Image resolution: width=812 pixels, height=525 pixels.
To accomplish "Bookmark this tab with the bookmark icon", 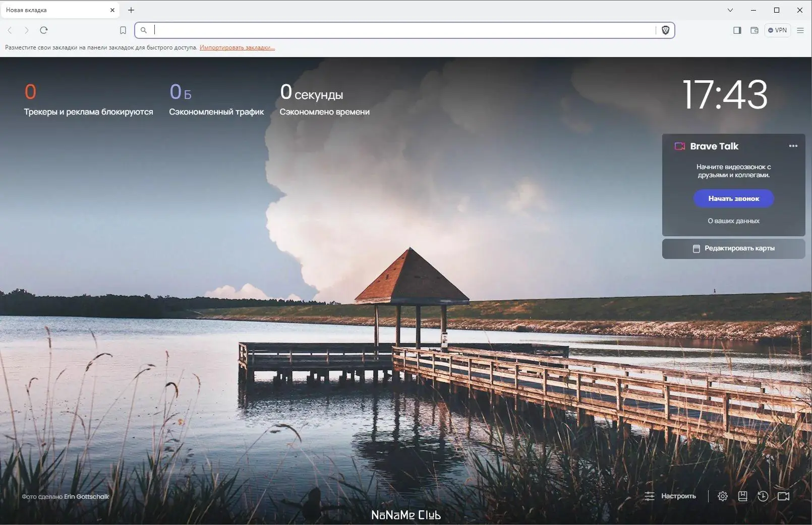I will click(123, 30).
